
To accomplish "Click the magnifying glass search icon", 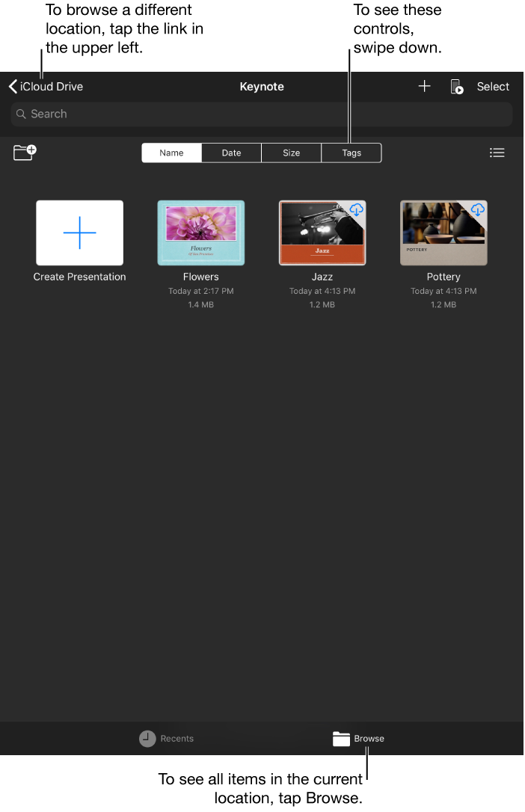I will click(x=21, y=114).
